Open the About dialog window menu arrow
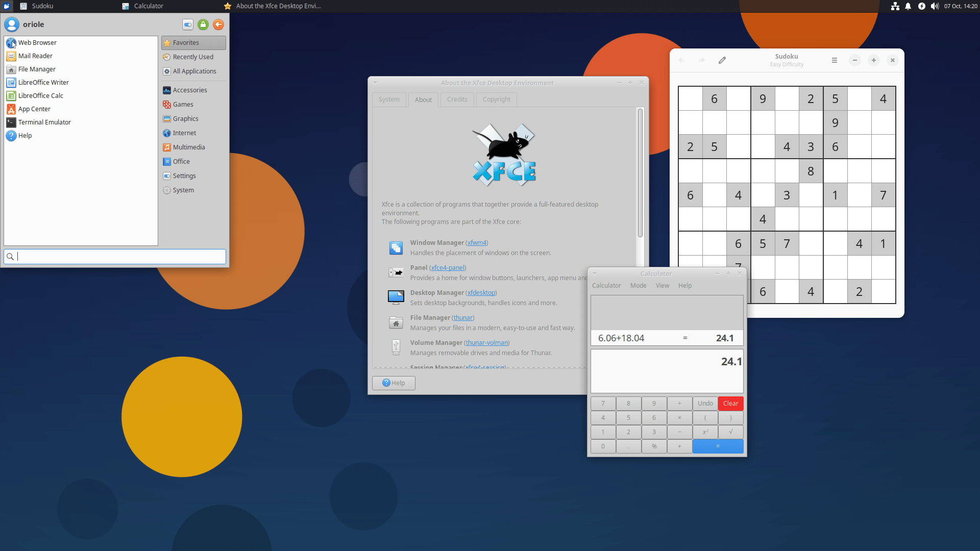Viewport: 980px width, 551px height. [x=375, y=82]
